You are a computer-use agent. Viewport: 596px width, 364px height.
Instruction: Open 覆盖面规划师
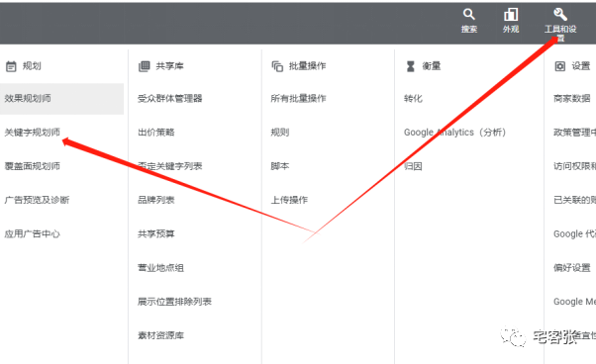pos(33,166)
